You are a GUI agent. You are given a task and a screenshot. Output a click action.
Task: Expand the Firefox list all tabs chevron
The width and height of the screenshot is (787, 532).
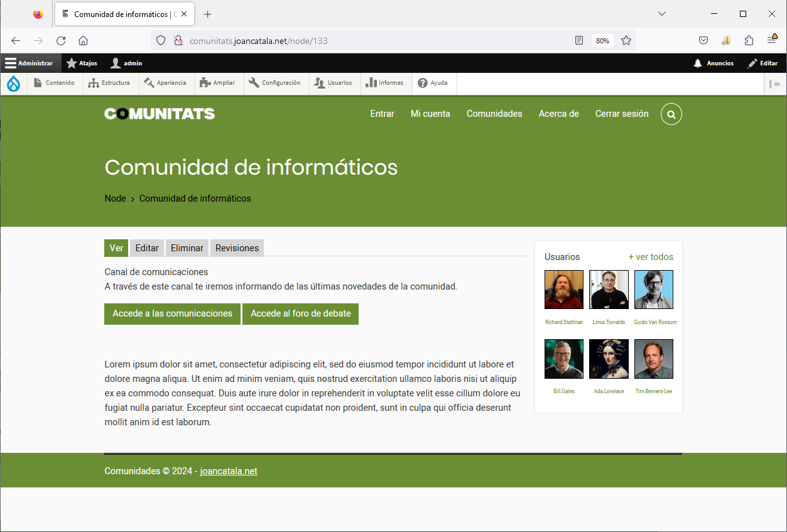coord(661,14)
